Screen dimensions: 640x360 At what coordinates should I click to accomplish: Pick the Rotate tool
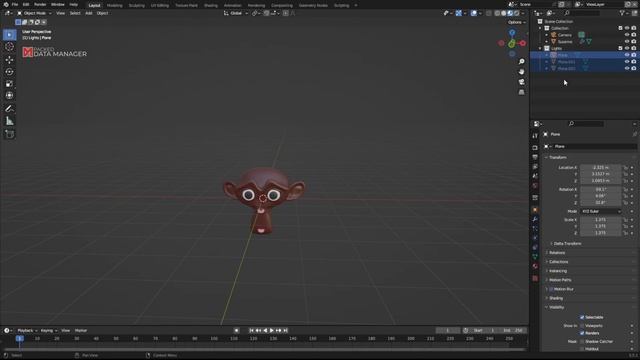click(9, 72)
